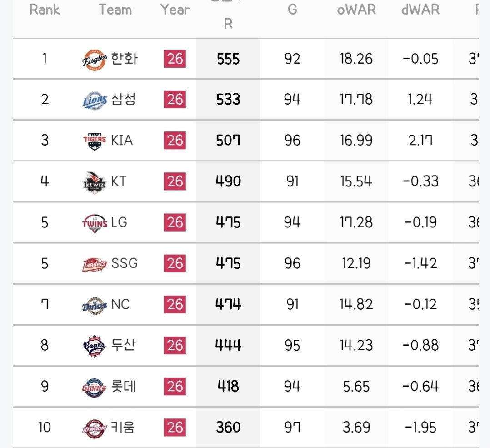This screenshot has height=448, width=490.
Task: Sort table by dWAR column header
Action: 420,10
